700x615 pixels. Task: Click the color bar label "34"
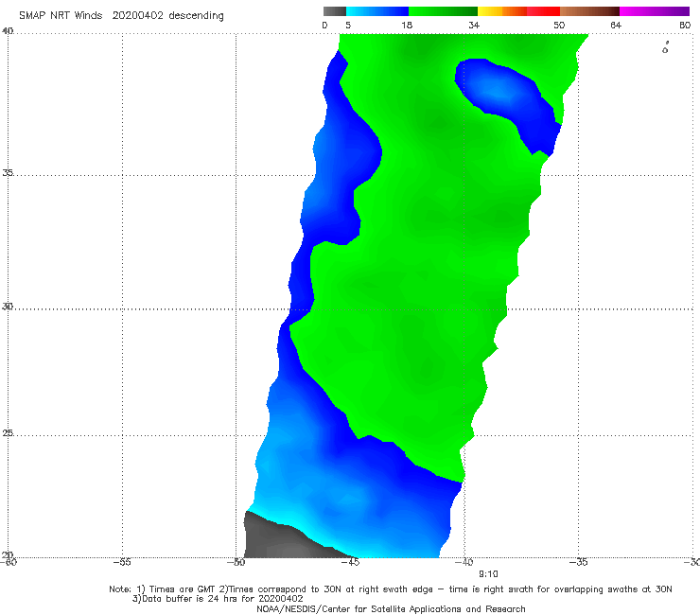tap(474, 25)
